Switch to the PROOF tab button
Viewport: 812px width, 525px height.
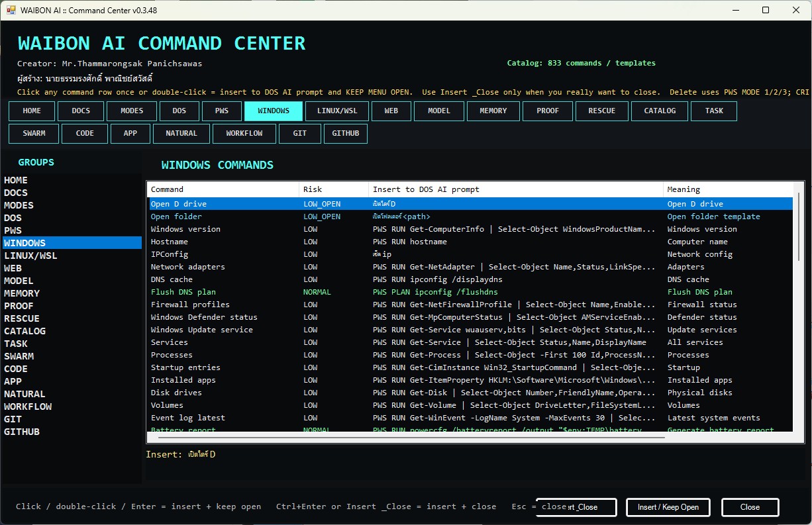[x=548, y=111]
